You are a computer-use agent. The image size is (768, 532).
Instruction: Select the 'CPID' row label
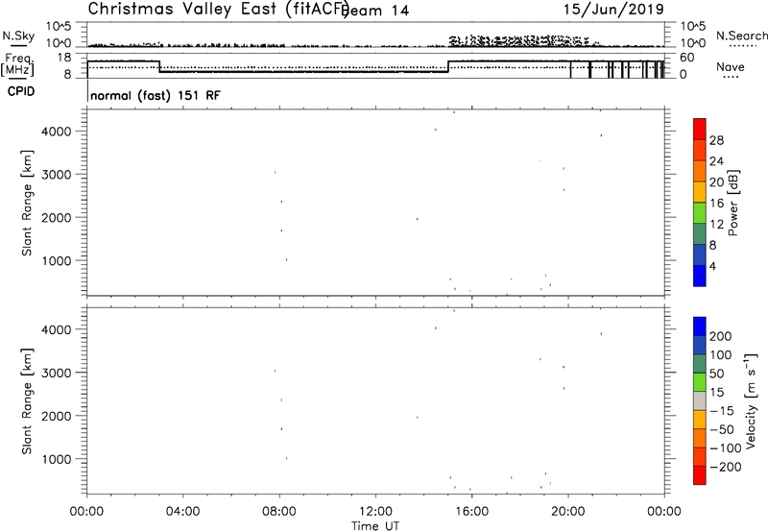tap(21, 91)
